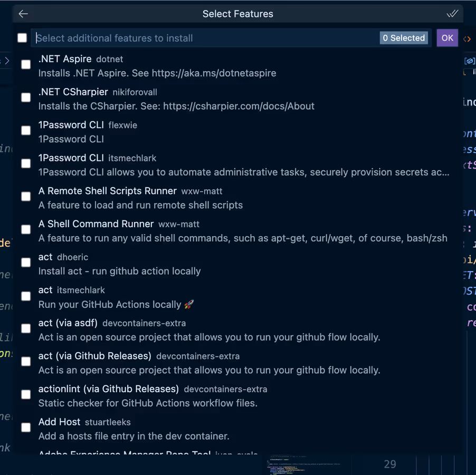Enable A Remote Shell Scripts Runner checkbox
Viewport: 476px width, 475px height.
pos(26,196)
